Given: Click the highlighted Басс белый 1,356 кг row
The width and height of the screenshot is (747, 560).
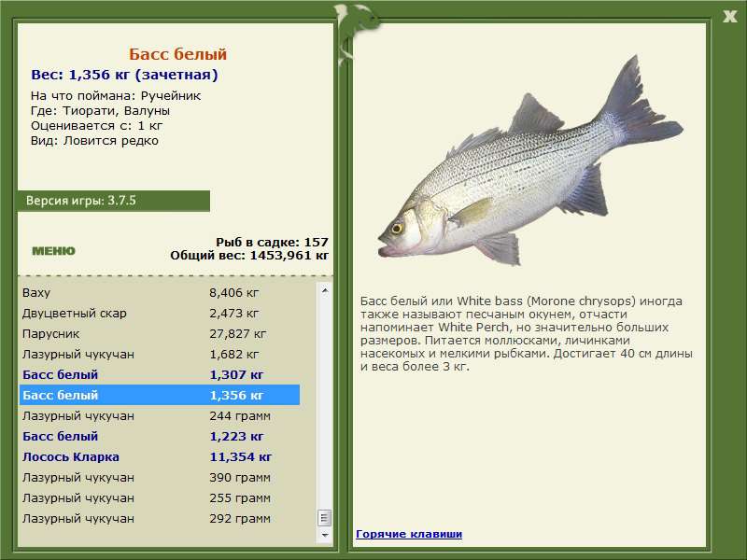Looking at the screenshot, I should [x=160, y=395].
